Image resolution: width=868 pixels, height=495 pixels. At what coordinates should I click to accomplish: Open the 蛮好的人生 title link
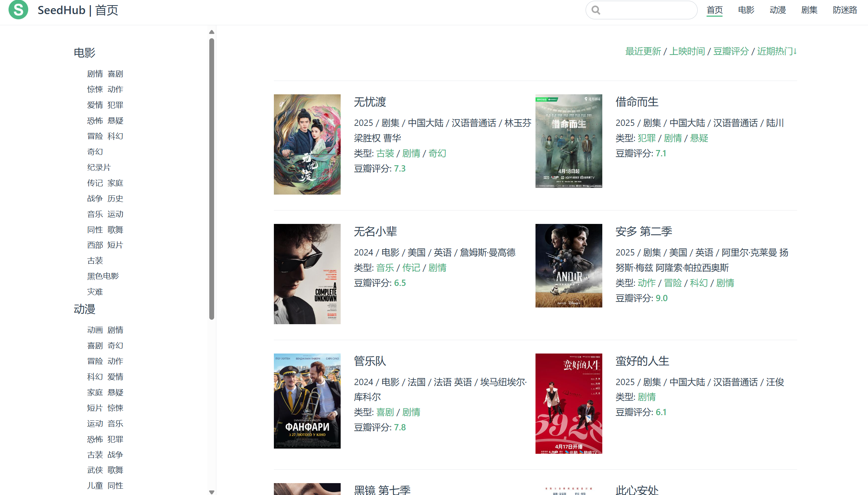[642, 361]
